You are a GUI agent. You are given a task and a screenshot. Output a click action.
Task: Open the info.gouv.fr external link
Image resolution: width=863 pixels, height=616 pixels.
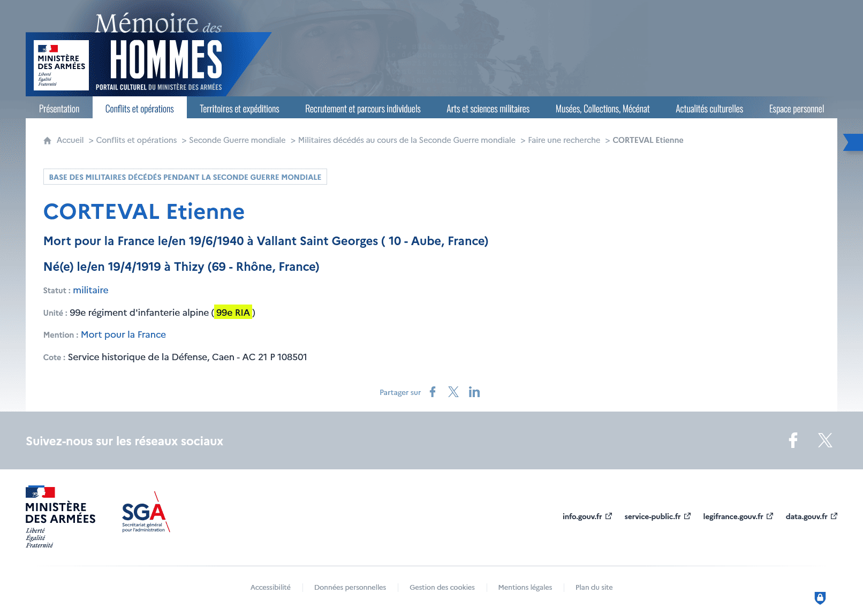pyautogui.click(x=587, y=516)
